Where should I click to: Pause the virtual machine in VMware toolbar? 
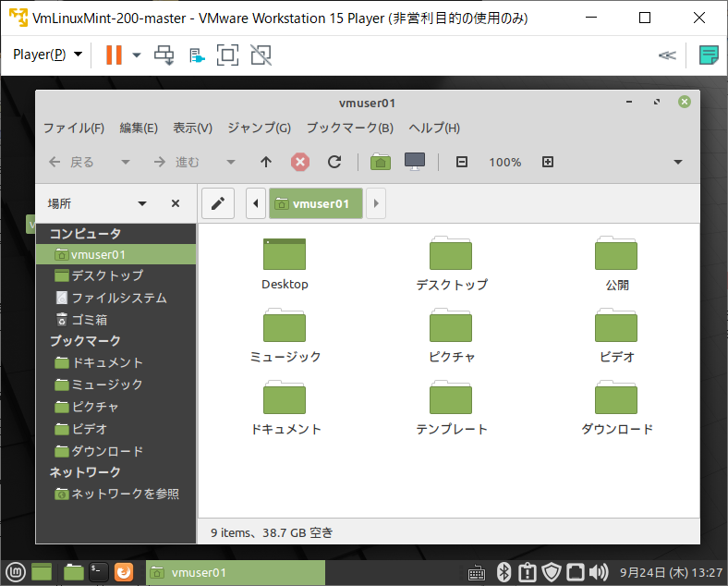[114, 55]
